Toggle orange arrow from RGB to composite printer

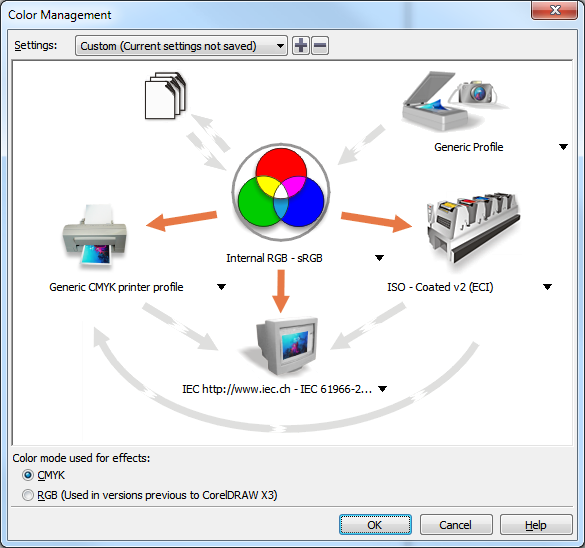[182, 221]
